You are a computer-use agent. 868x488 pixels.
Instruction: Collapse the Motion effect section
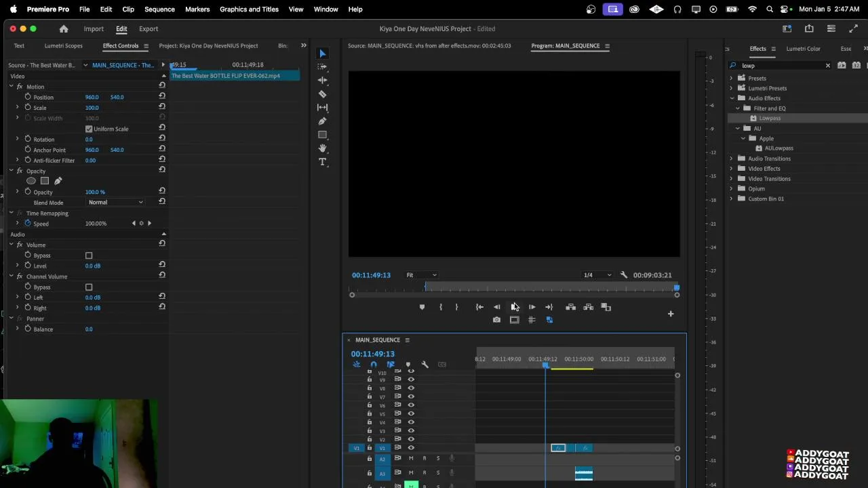(11, 87)
